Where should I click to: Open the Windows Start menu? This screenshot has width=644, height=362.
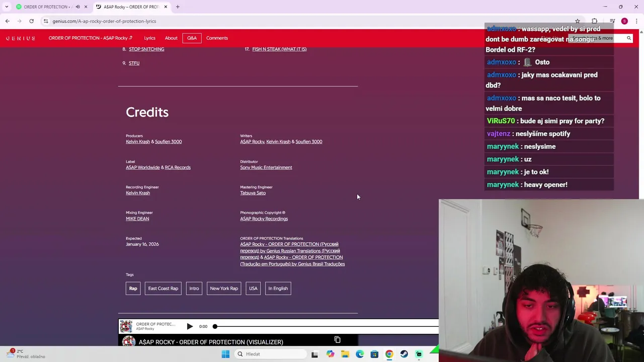click(x=225, y=354)
